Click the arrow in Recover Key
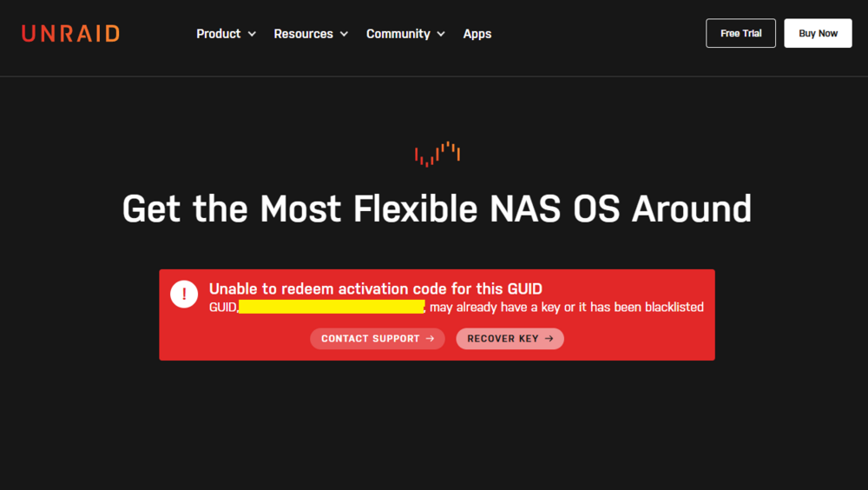This screenshot has width=868, height=490. pyautogui.click(x=549, y=339)
